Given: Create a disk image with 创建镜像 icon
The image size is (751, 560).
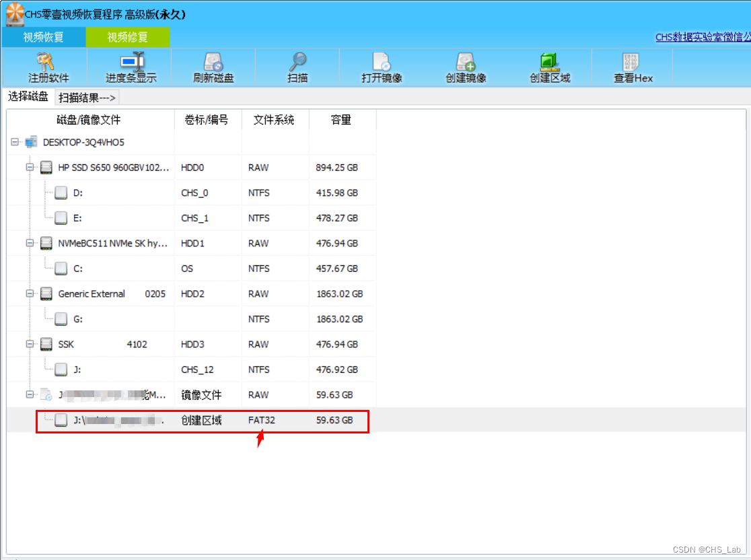Looking at the screenshot, I should click(x=466, y=61).
